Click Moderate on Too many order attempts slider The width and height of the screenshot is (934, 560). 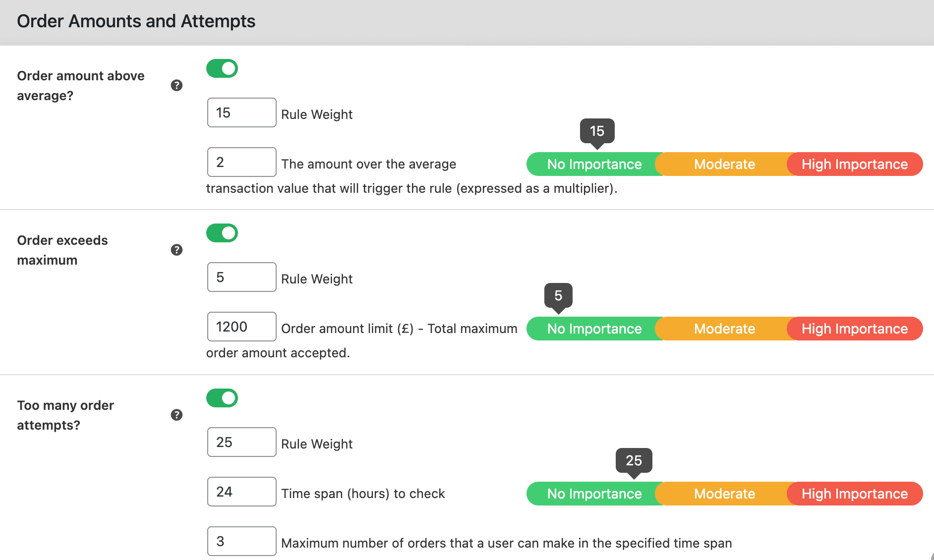pyautogui.click(x=724, y=494)
